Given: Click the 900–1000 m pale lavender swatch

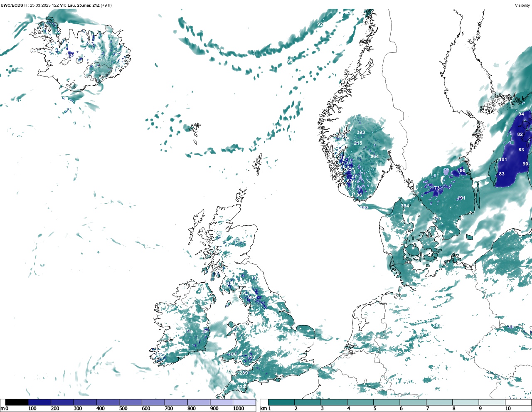Looking at the screenshot, I should [x=222, y=402].
